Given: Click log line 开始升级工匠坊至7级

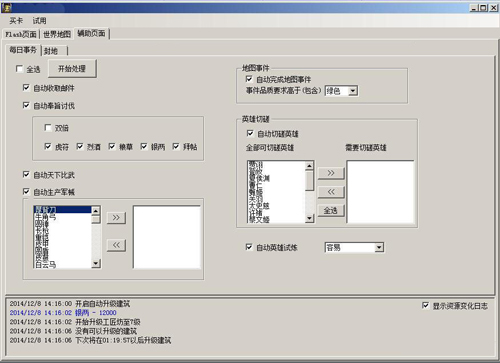Looking at the screenshot, I should pos(75,322).
